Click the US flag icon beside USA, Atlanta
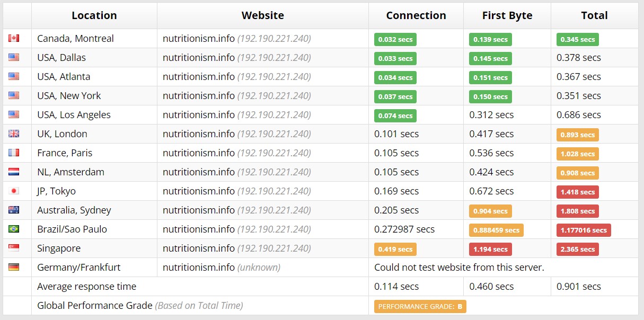This screenshot has width=644, height=320. (14, 76)
